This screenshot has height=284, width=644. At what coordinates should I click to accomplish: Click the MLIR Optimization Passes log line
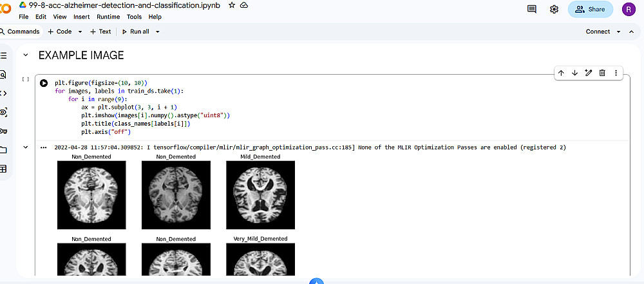[x=310, y=147]
